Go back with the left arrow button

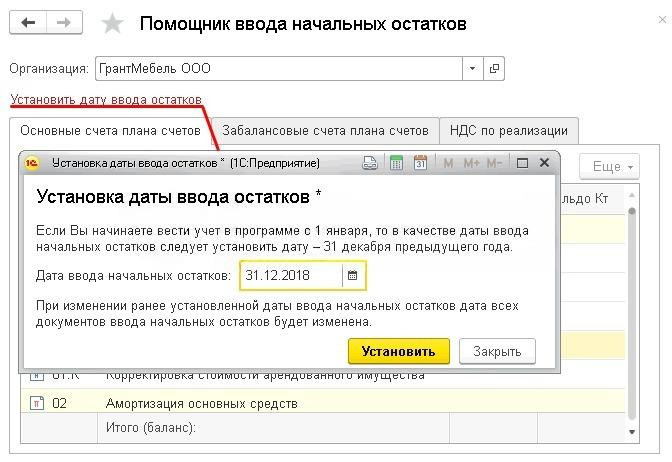tap(28, 22)
